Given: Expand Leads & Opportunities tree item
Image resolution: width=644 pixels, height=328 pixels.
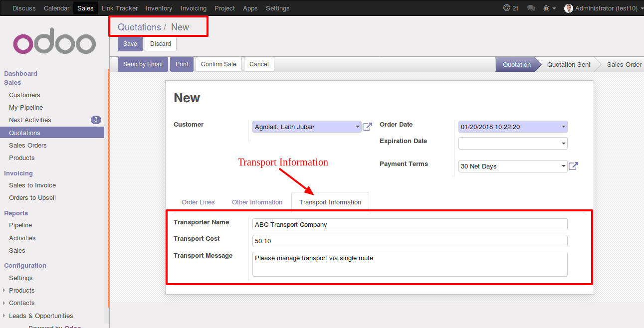Looking at the screenshot, I should click(x=4, y=316).
